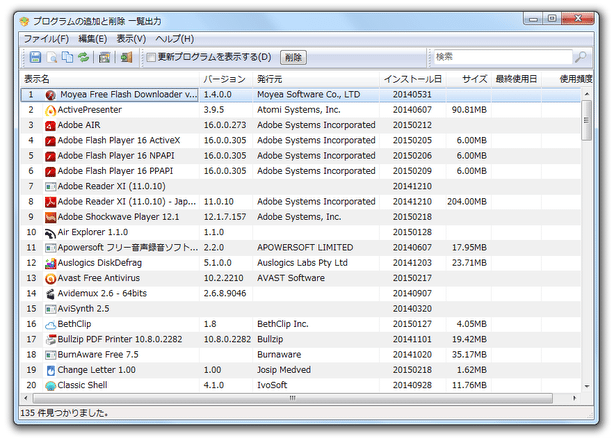Click the Adobe Reader XI Japanese PDF icon

pyautogui.click(x=51, y=202)
